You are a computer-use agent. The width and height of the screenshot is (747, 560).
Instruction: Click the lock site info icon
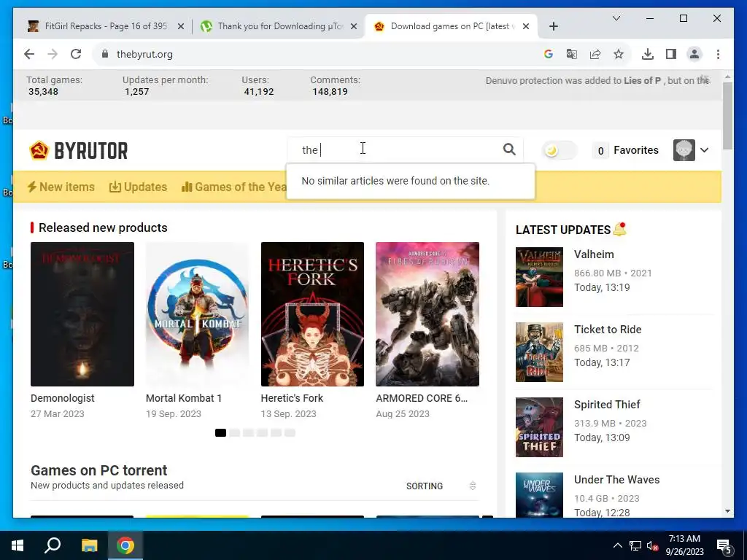pos(105,54)
